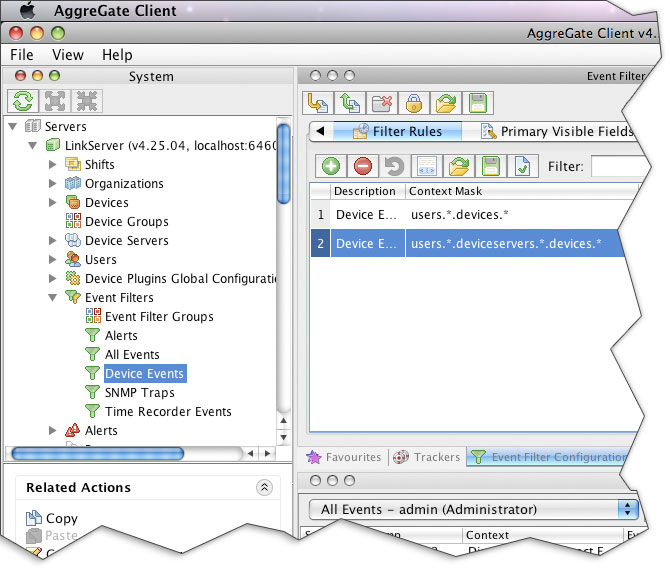
Task: Click the Shifts node icon
Action: (73, 164)
